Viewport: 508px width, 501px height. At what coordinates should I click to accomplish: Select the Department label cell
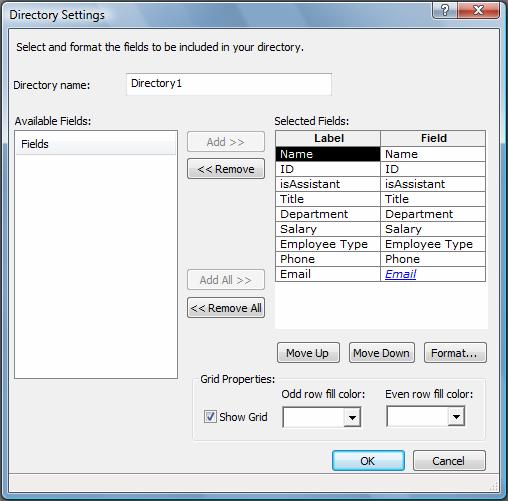(x=328, y=214)
